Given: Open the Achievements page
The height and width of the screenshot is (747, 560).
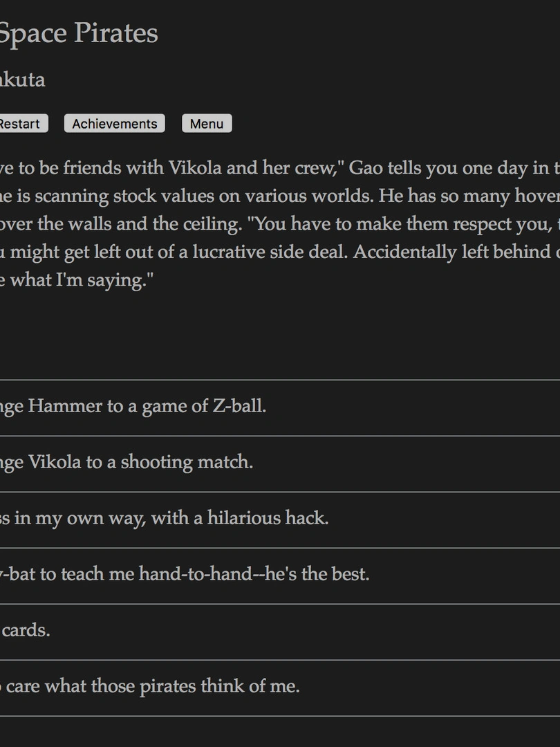Looking at the screenshot, I should [x=115, y=124].
